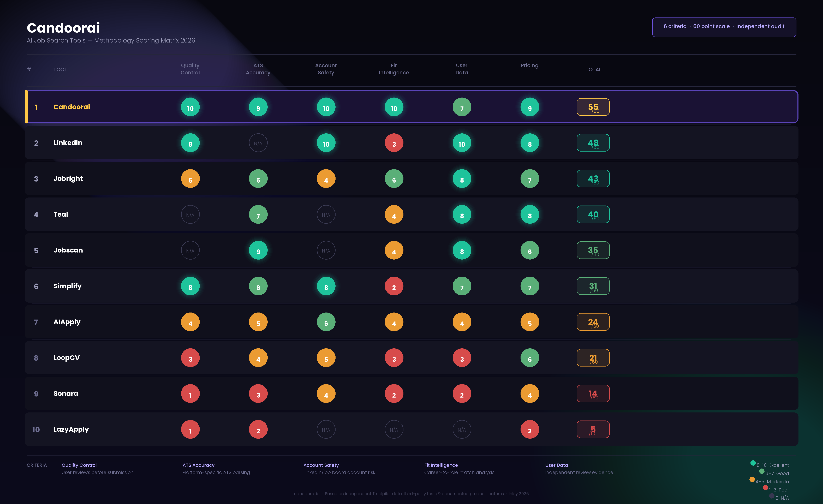The image size is (823, 504).
Task: Click AIApply's Account Safety score 6
Action: click(326, 322)
